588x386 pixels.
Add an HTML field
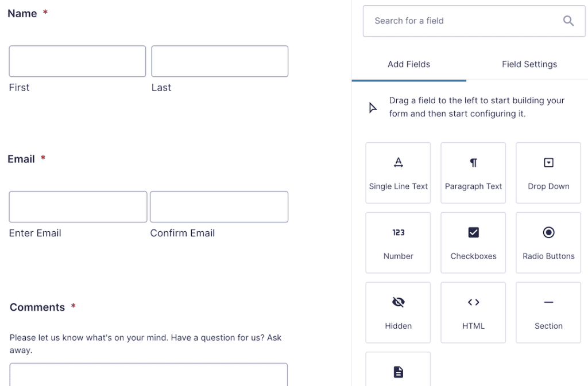point(473,312)
